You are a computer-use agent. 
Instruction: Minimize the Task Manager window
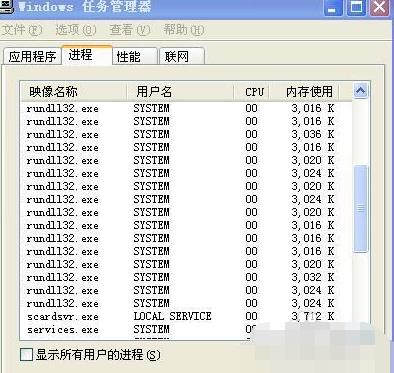333,7
